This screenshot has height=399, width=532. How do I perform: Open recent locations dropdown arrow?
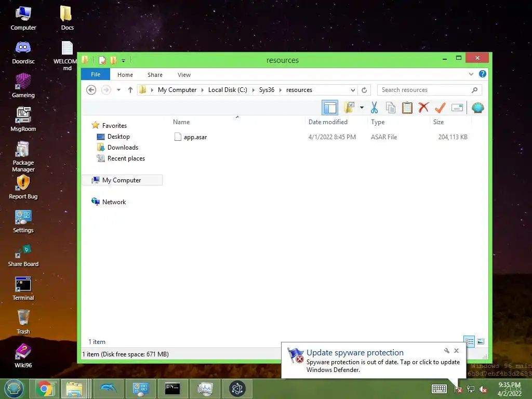[119, 90]
